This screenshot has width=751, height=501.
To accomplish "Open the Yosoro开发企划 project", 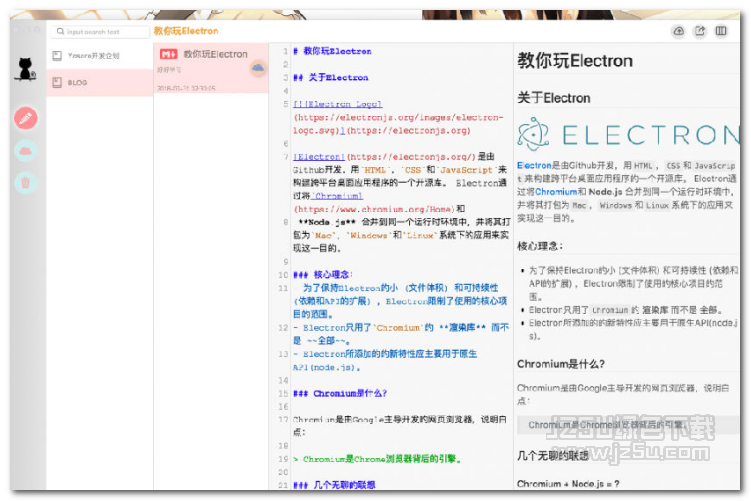I will 100,56.
